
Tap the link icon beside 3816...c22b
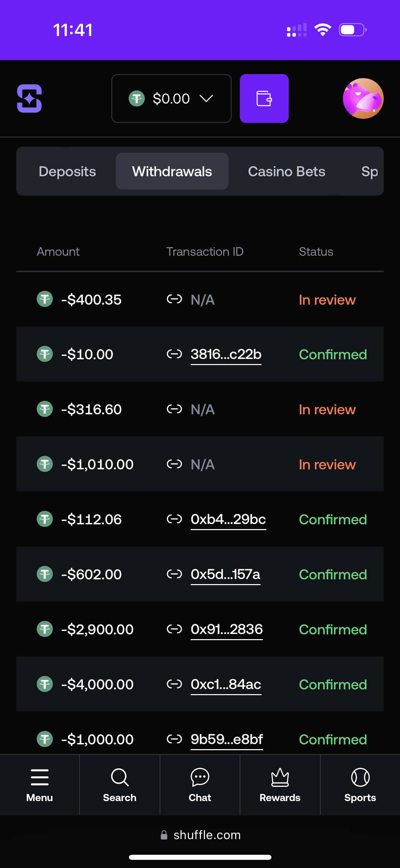coord(174,354)
